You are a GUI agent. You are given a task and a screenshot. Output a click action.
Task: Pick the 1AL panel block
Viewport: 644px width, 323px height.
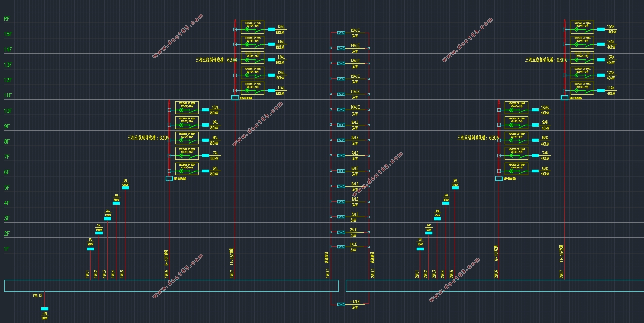point(90,249)
